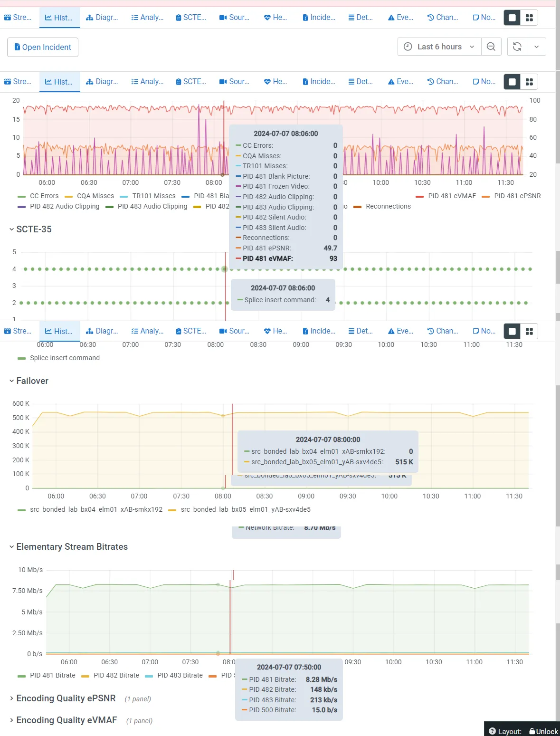This screenshot has height=736, width=560.
Task: Open Hist... tab in bar above quality chart
Action: [x=59, y=82]
